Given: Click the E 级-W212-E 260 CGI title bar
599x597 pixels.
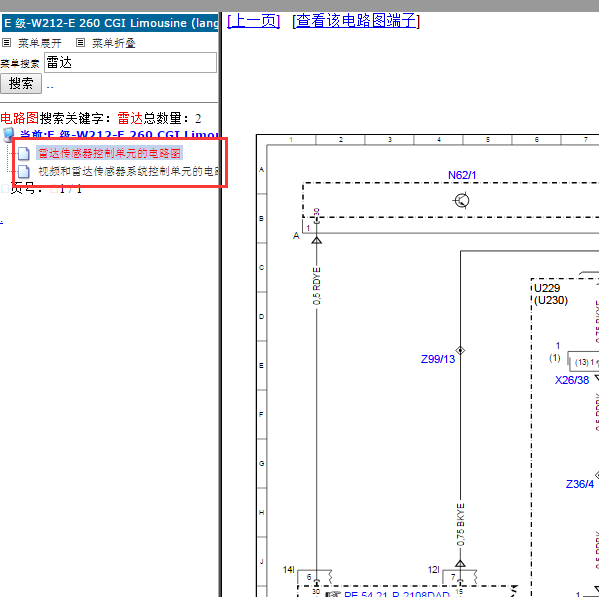Looking at the screenshot, I should pos(110,23).
